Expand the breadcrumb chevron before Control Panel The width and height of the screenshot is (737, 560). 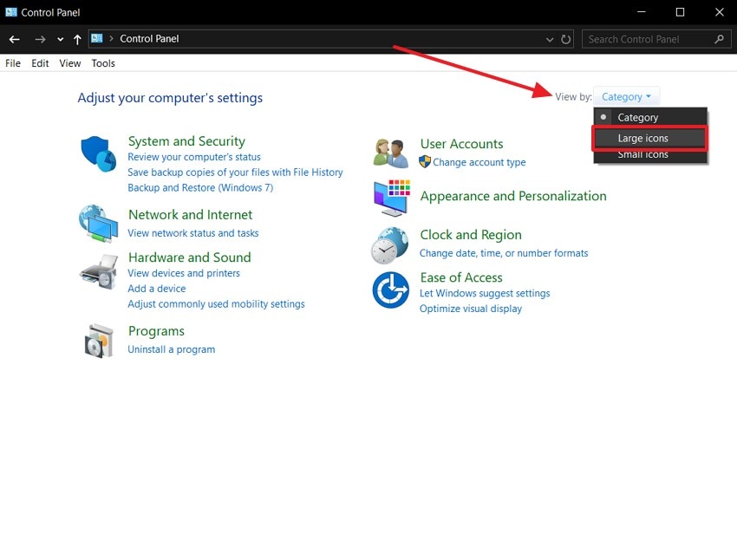(x=111, y=38)
